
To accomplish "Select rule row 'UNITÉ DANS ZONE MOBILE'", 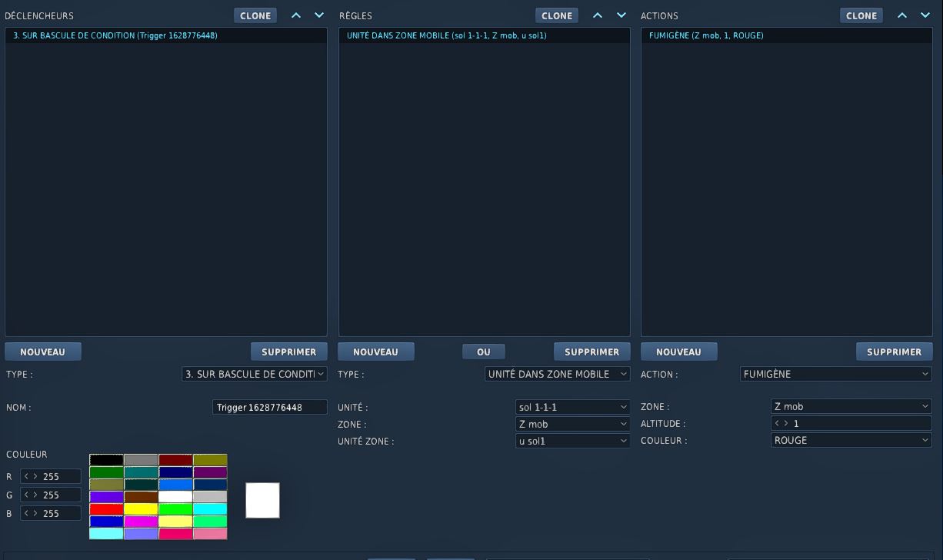I will pyautogui.click(x=485, y=35).
